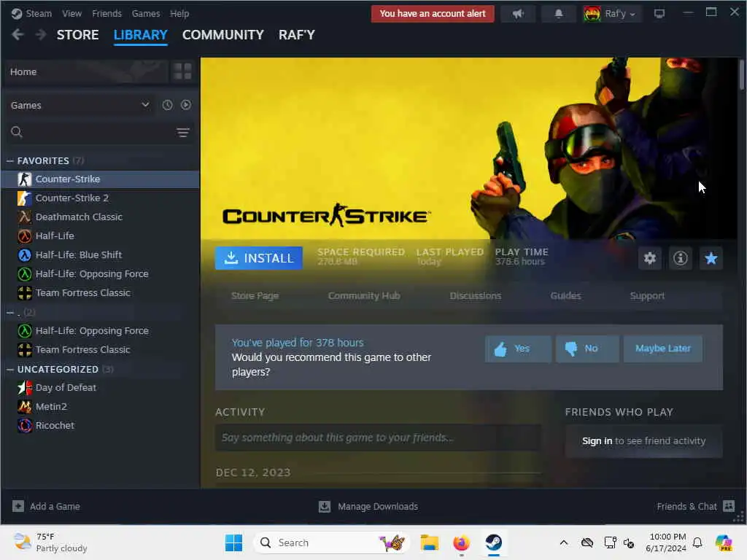
Task: Click the INSTALL button
Action: 259,258
